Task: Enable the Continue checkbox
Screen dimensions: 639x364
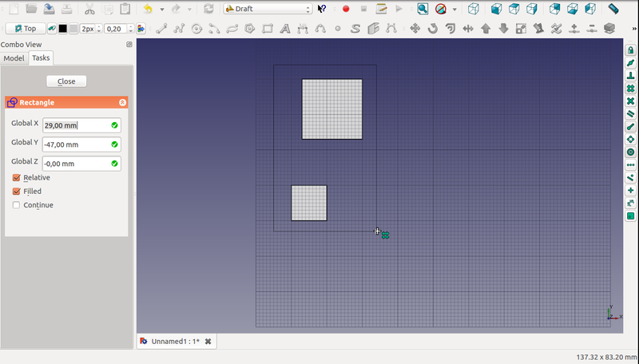Action: pyautogui.click(x=17, y=205)
